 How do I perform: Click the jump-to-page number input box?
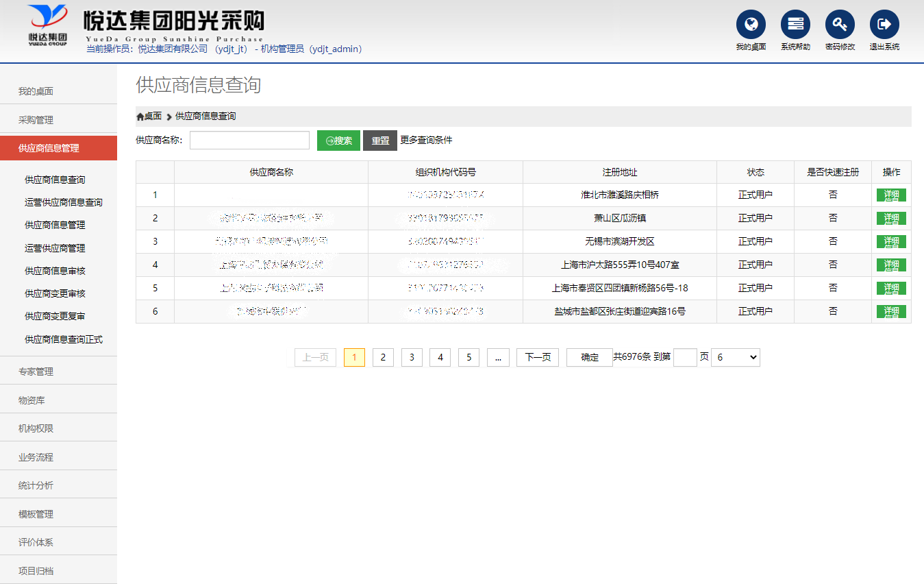(685, 357)
